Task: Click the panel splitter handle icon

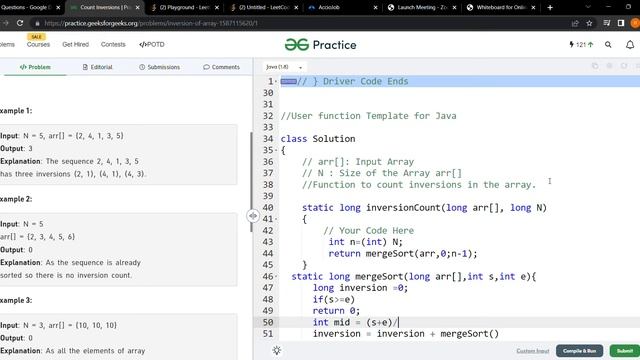Action: click(253, 216)
